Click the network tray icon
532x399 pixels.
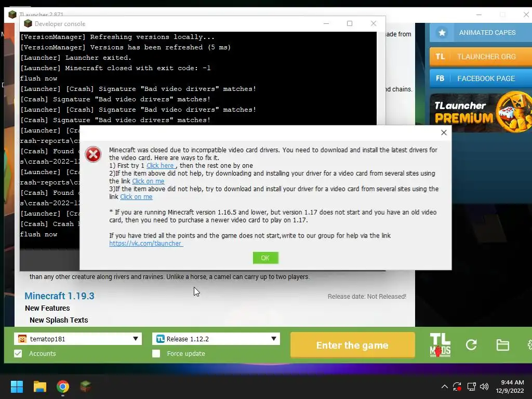pos(471,387)
